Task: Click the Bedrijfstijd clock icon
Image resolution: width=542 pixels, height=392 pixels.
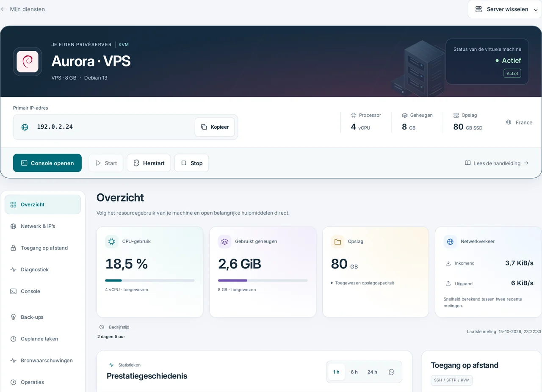Action: coord(102,327)
